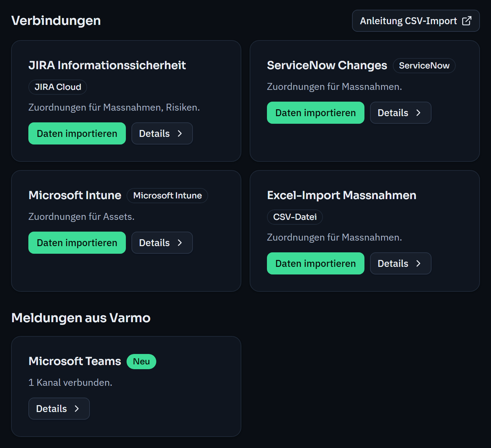Click the green Neu badge

[x=141, y=362]
